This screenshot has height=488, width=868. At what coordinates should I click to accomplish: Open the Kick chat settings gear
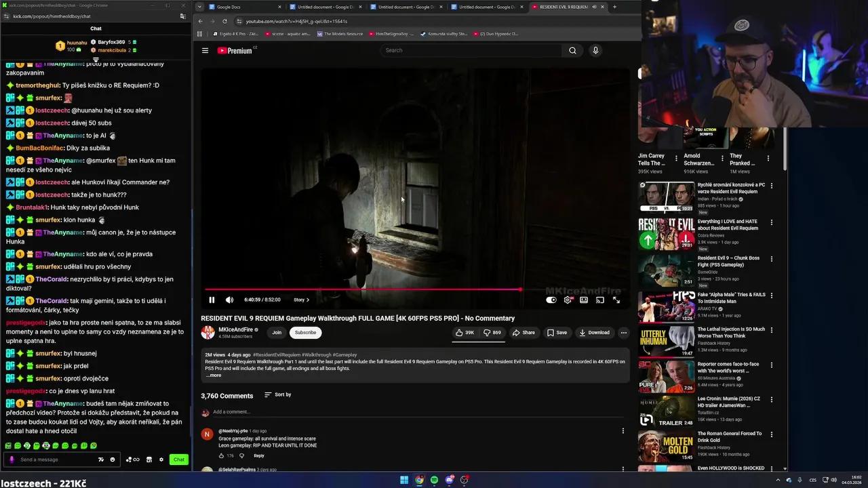[161, 460]
